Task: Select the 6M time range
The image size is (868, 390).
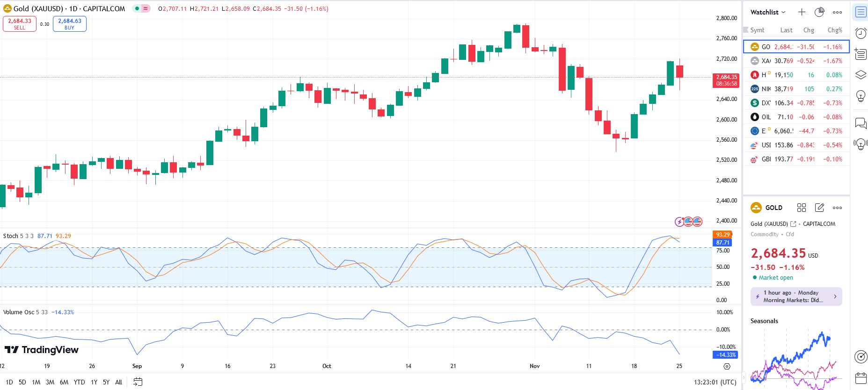Action: pyautogui.click(x=64, y=382)
